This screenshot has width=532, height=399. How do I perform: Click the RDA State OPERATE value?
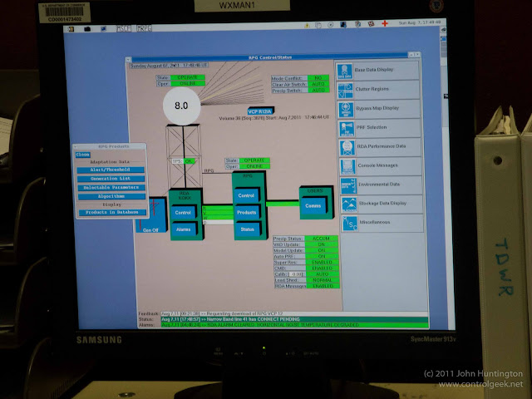click(188, 77)
